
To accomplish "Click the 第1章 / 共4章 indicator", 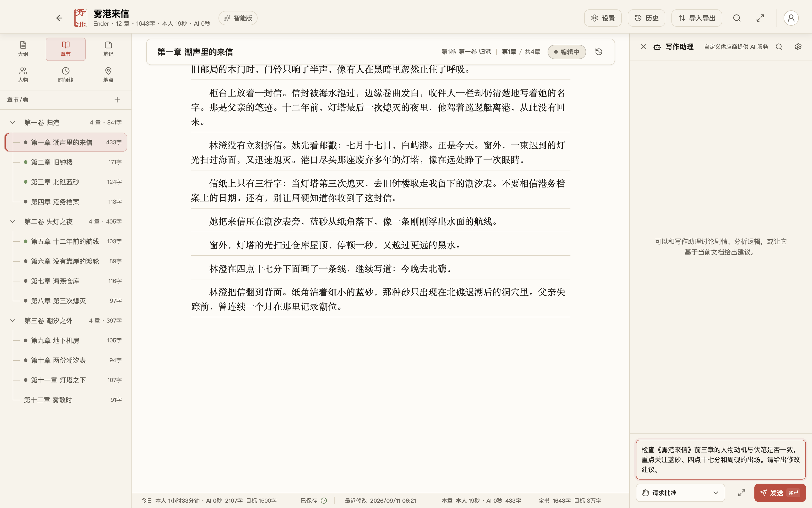I will click(x=521, y=52).
